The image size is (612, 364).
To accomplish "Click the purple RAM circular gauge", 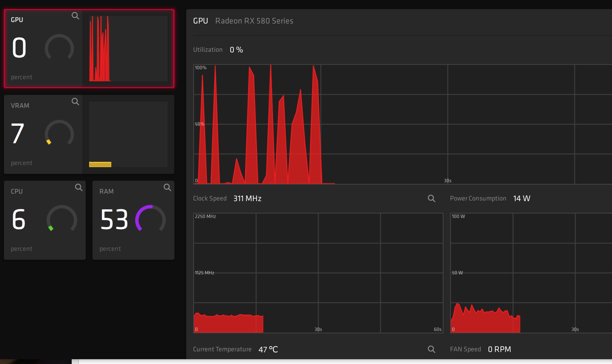I will click(x=151, y=219).
